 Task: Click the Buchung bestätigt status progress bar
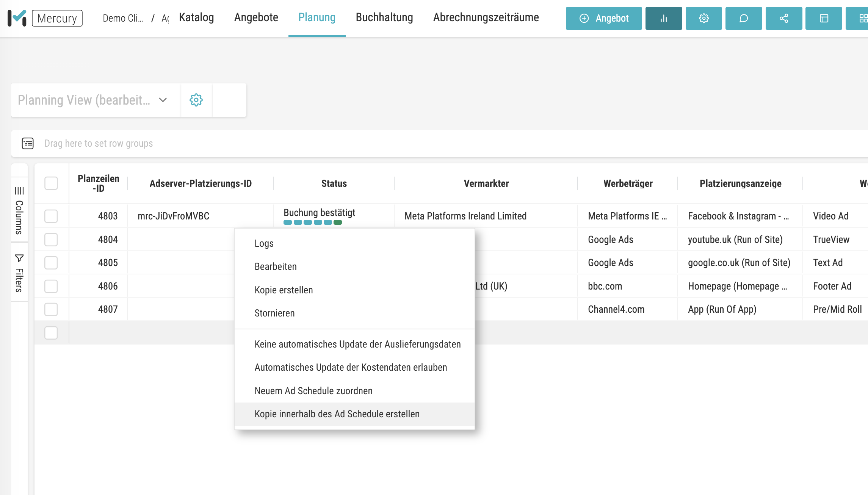[313, 222]
